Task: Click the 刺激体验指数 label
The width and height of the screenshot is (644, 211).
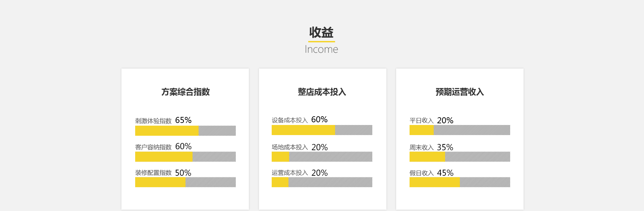Action: point(153,121)
